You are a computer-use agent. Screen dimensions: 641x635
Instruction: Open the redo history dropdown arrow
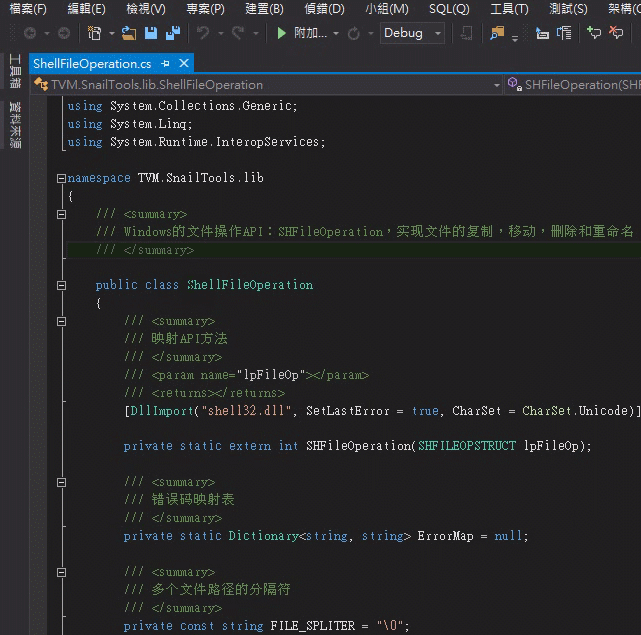[x=256, y=34]
